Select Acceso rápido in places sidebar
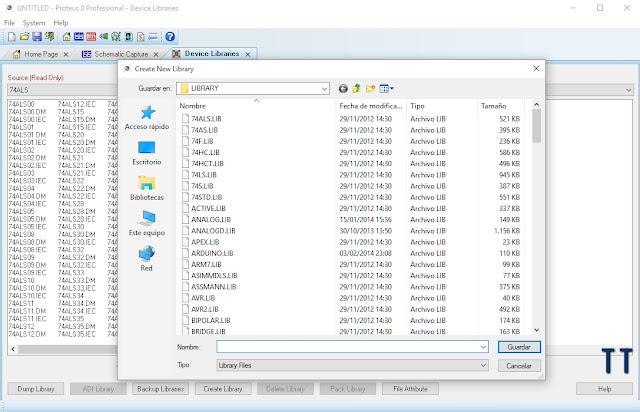This screenshot has height=412, width=640. click(147, 118)
